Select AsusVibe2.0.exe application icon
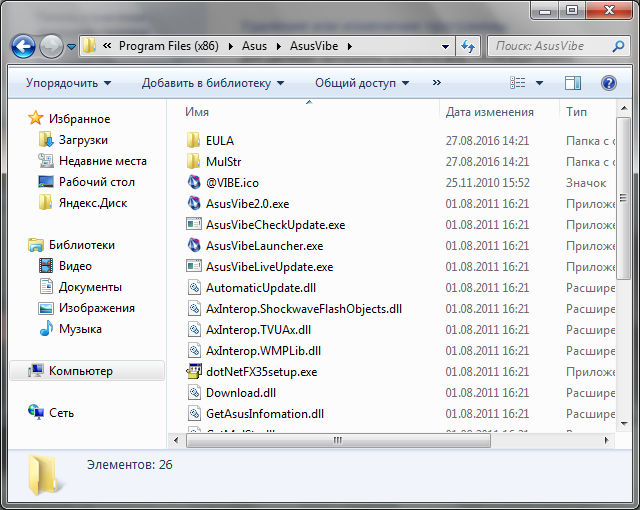Image resolution: width=640 pixels, height=510 pixels. pyautogui.click(x=194, y=203)
